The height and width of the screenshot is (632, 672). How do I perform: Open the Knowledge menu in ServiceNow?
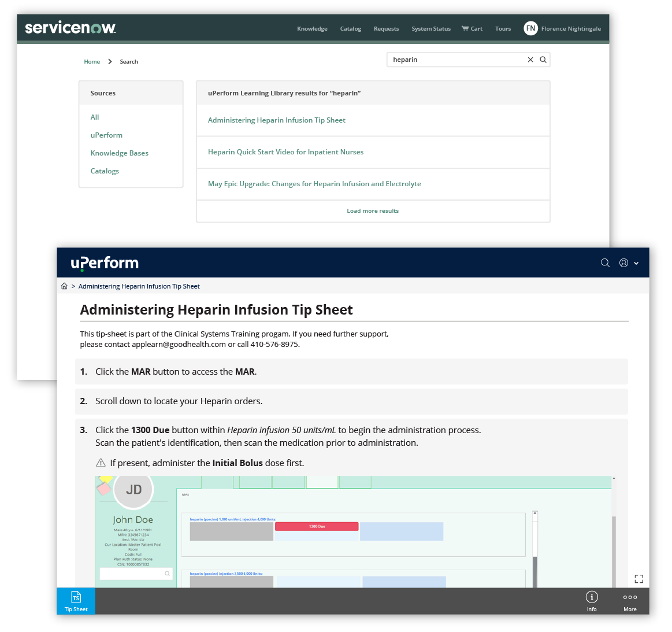pos(312,29)
